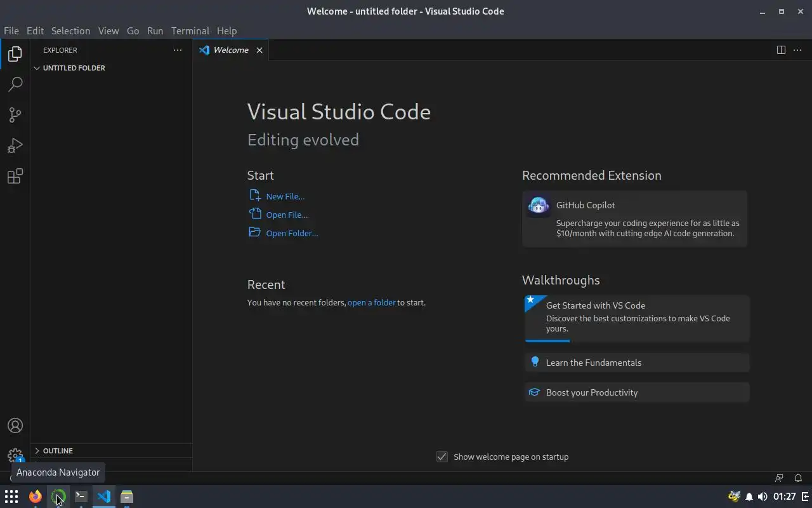
Task: Split the editor to the right
Action: [x=782, y=50]
